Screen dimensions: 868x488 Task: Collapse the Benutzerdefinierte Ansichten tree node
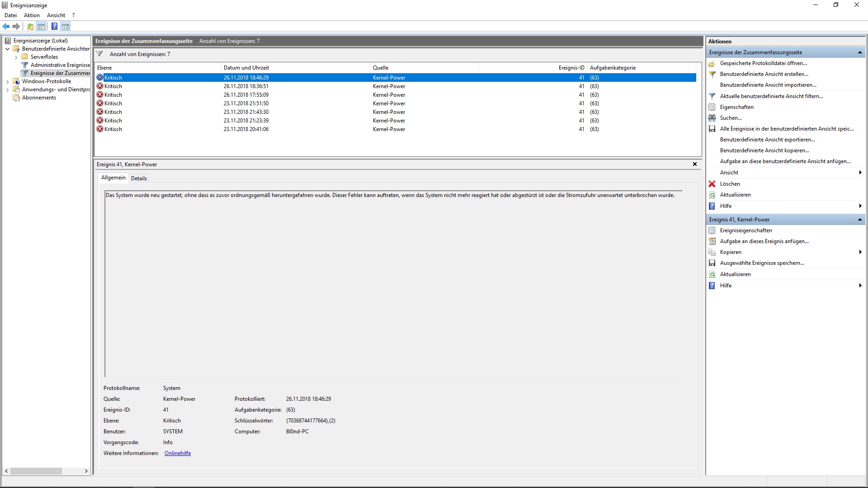click(8, 49)
